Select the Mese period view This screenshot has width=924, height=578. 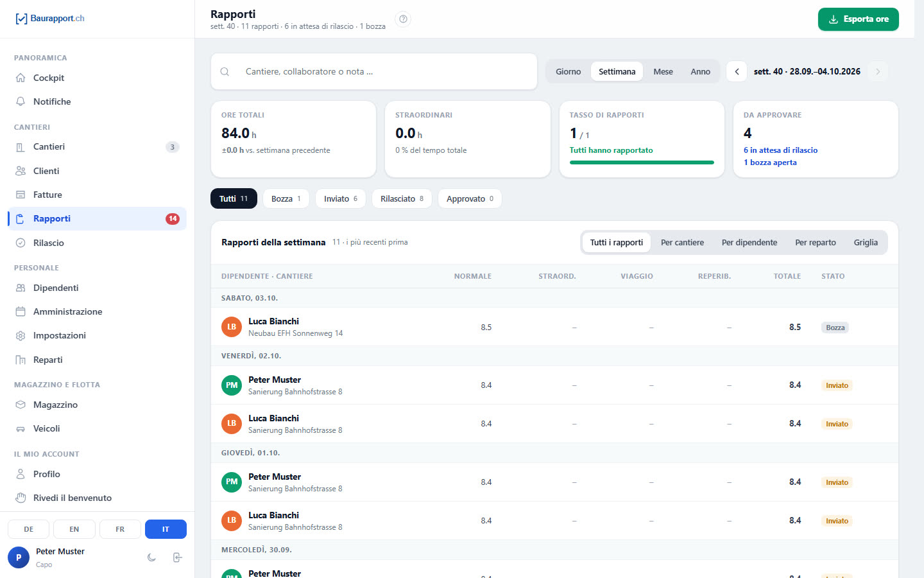click(663, 71)
